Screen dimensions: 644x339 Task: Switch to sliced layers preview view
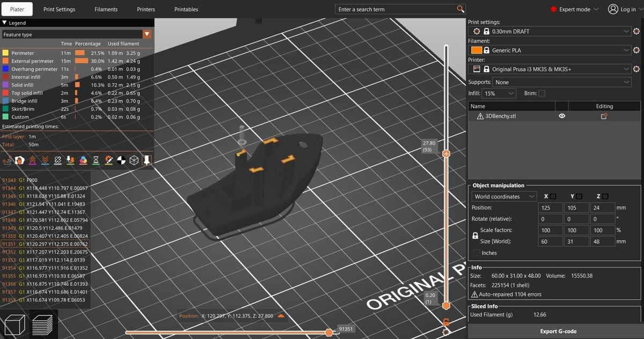point(42,324)
